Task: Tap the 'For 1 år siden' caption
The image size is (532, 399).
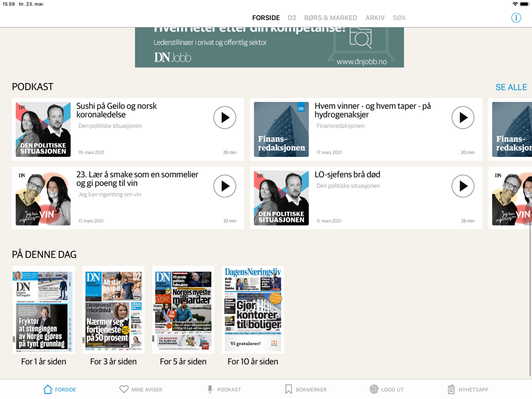Action: (44, 362)
